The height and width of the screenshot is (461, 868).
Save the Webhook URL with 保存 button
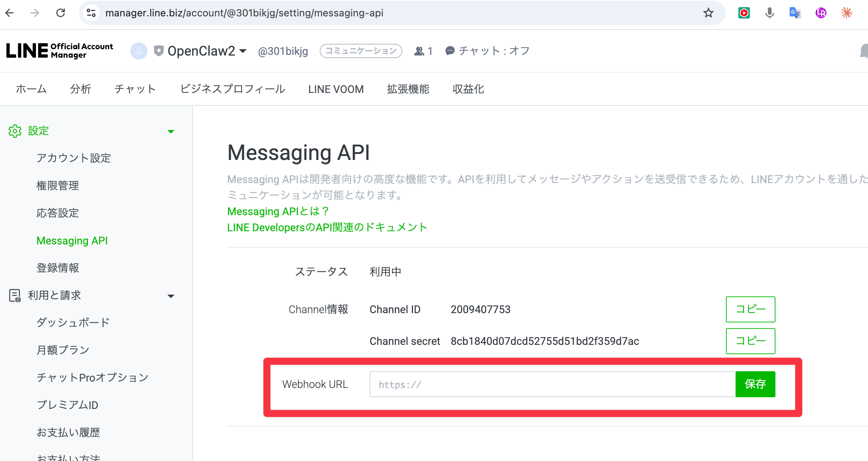pyautogui.click(x=755, y=384)
